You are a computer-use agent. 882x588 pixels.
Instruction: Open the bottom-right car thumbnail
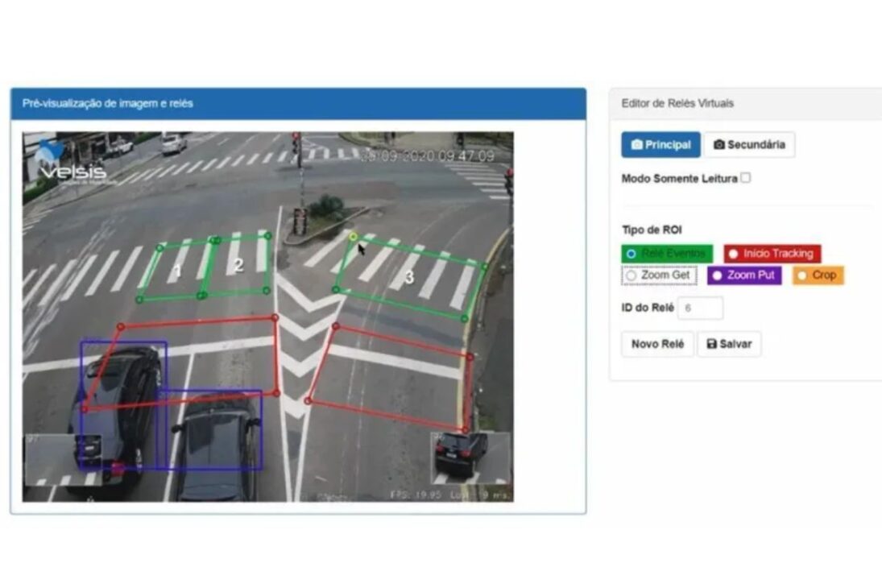click(x=471, y=457)
